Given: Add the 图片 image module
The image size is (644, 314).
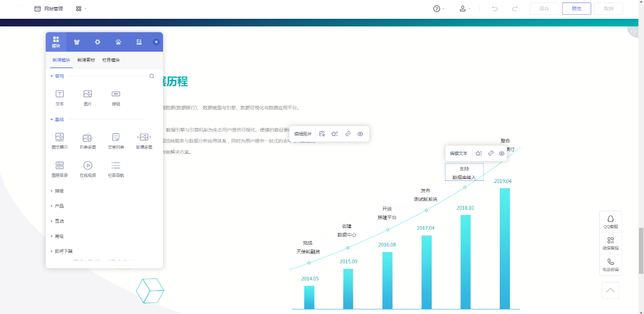Looking at the screenshot, I should pyautogui.click(x=87, y=98).
